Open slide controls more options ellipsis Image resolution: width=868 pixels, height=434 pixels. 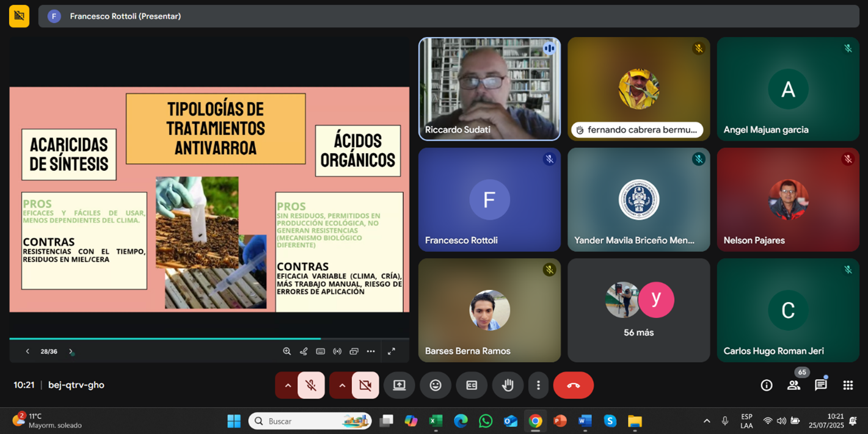tap(371, 352)
